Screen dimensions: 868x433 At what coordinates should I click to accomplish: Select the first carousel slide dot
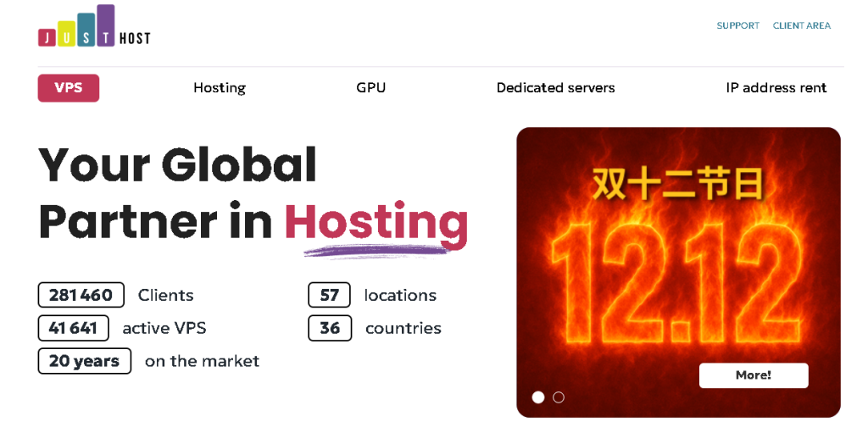(538, 397)
